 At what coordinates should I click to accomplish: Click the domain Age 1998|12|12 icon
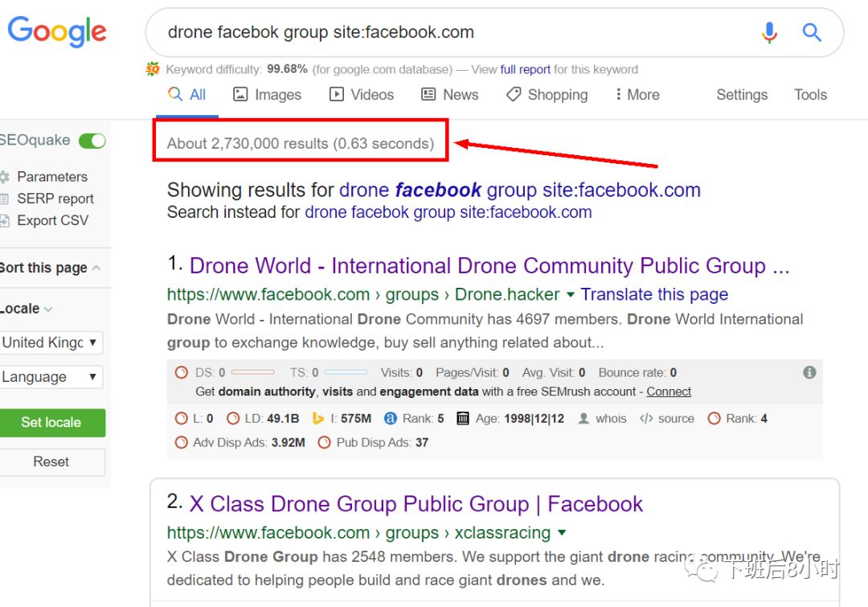click(x=463, y=418)
